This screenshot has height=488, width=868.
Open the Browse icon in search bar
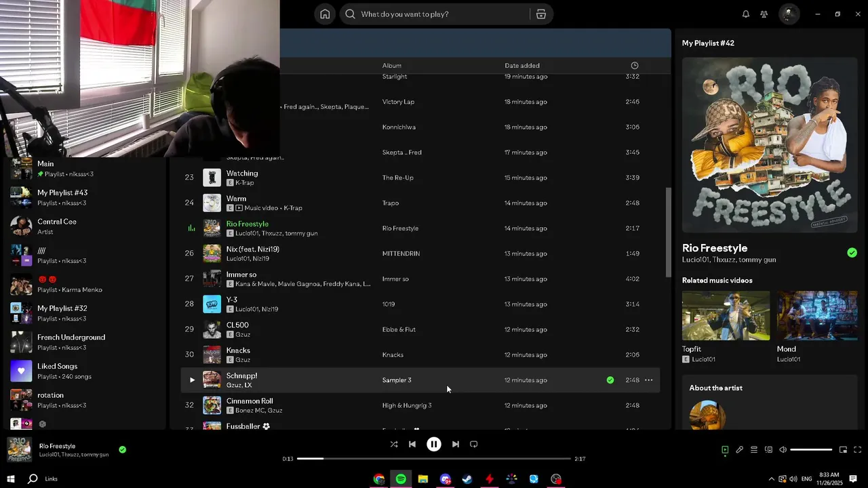click(x=541, y=14)
